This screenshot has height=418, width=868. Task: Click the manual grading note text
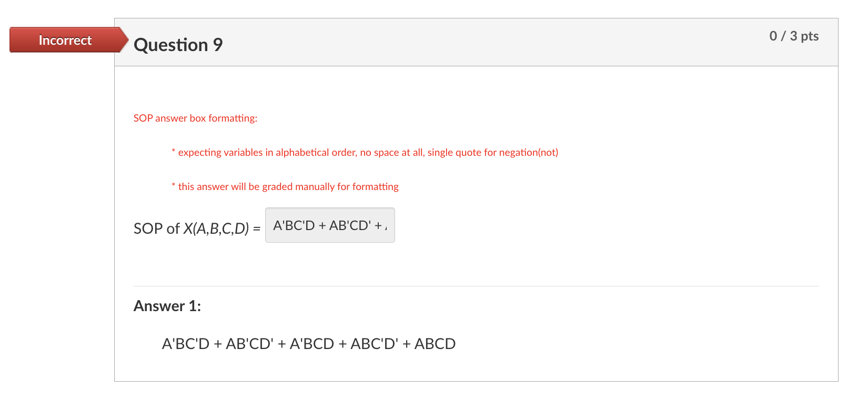click(x=285, y=186)
